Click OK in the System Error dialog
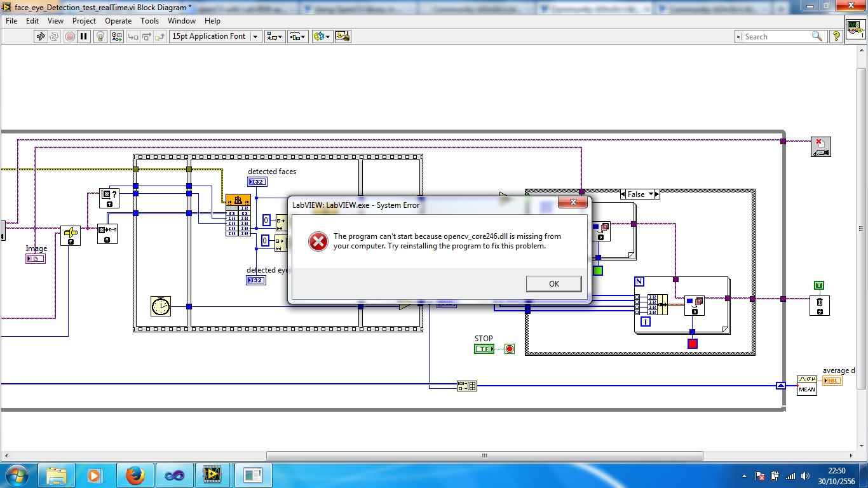The image size is (868, 488). [553, 283]
